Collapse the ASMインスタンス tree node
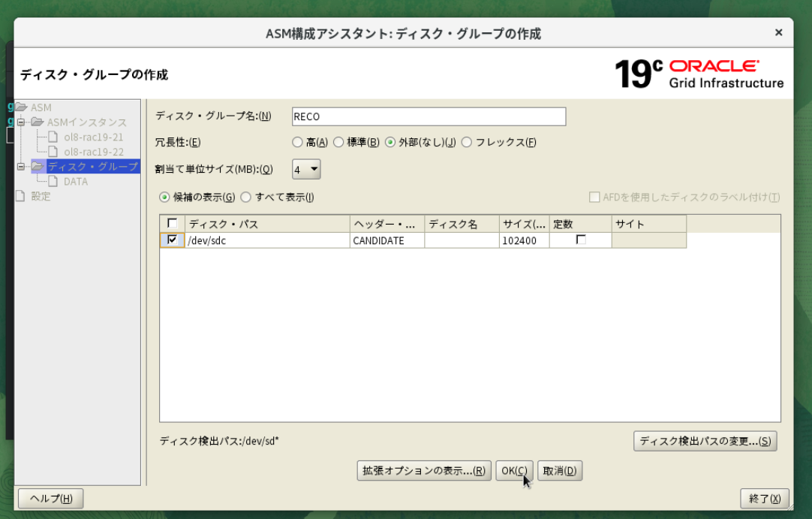 point(21,122)
